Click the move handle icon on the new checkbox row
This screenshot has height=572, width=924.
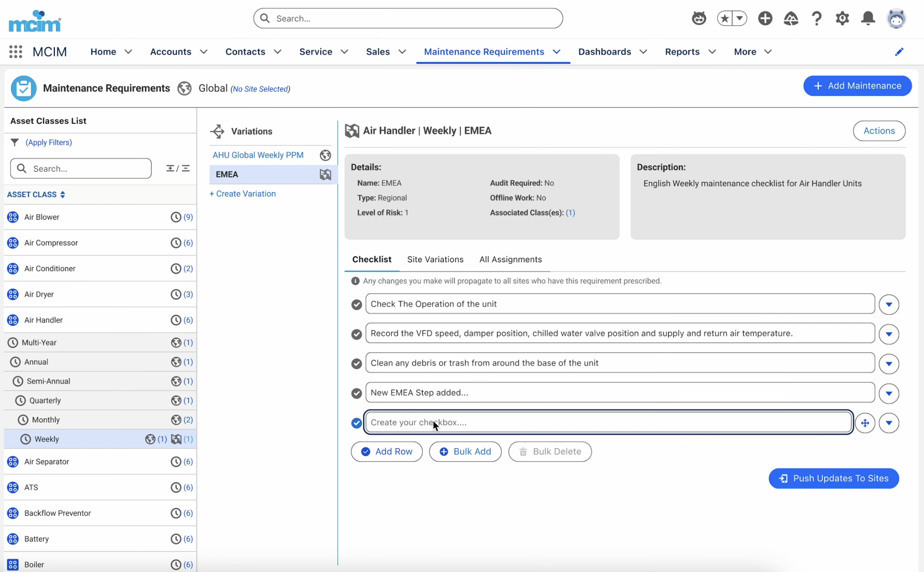[x=865, y=423]
